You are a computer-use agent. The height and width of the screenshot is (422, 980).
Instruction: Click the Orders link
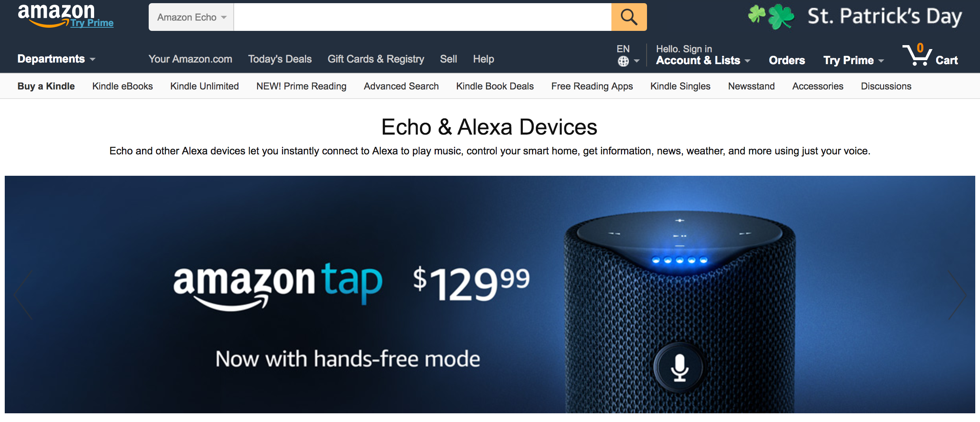tap(787, 60)
